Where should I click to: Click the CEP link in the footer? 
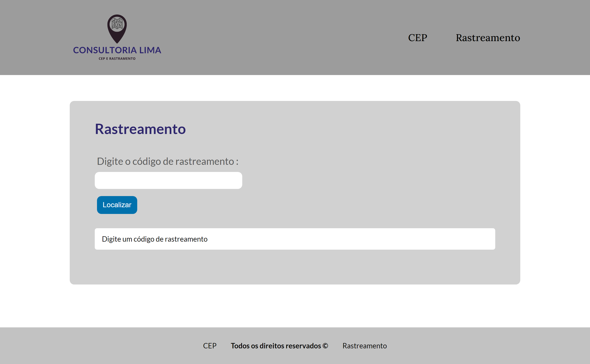pos(209,345)
